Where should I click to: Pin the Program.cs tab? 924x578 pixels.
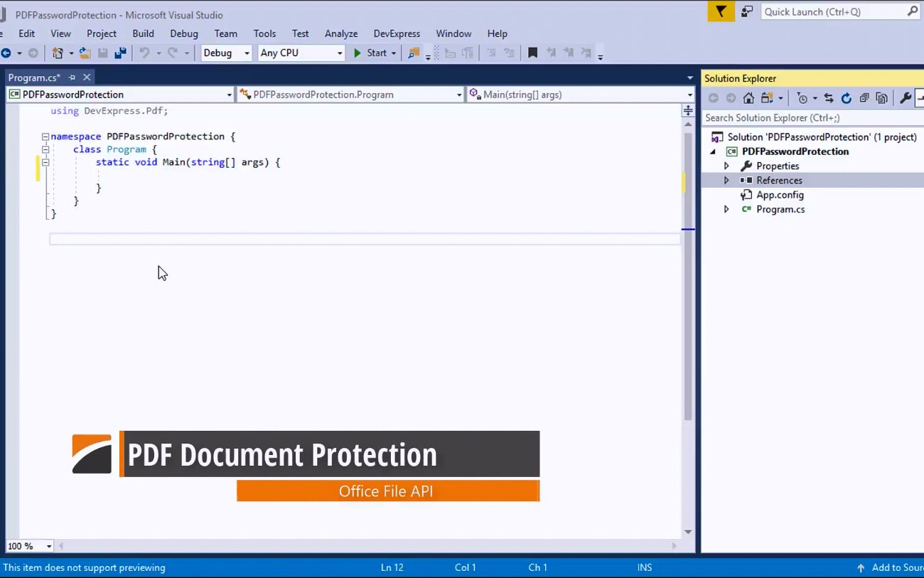pyautogui.click(x=72, y=77)
